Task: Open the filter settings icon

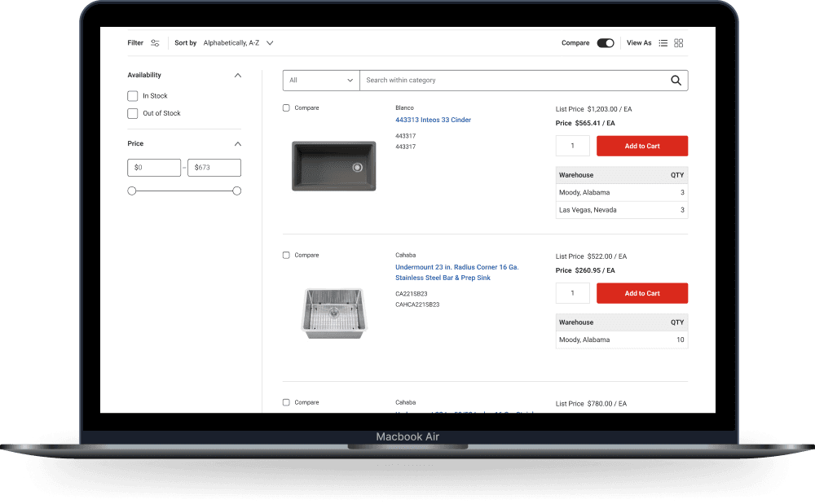Action: tap(155, 42)
